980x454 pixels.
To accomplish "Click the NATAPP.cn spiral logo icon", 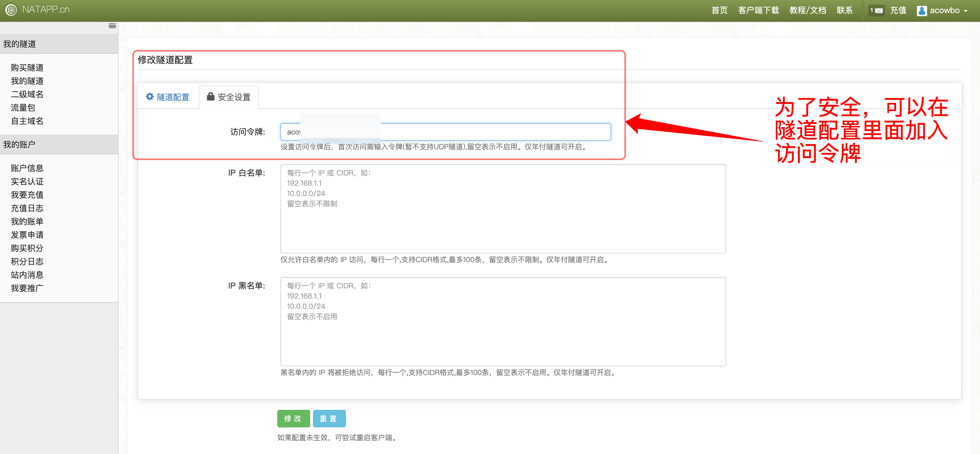I will tap(11, 10).
